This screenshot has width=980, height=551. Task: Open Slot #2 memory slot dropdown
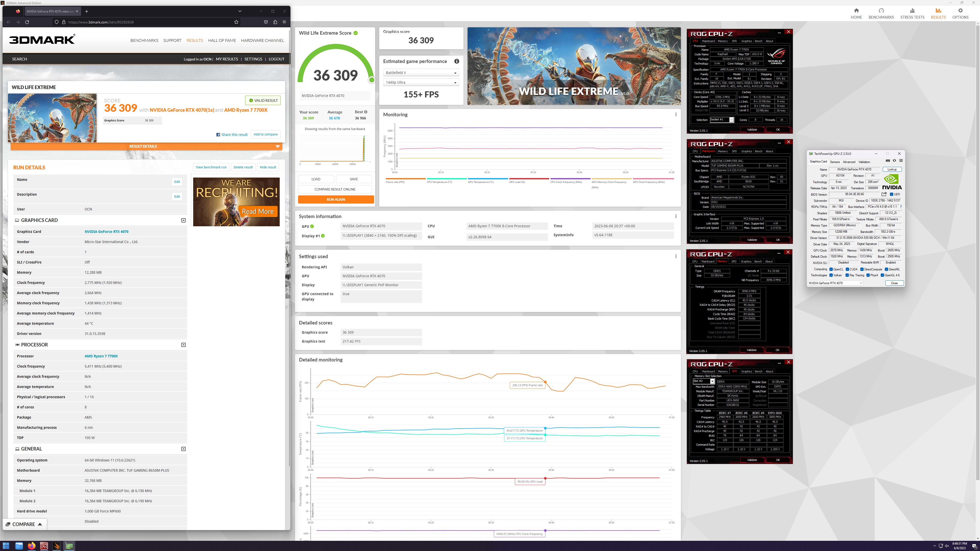703,381
